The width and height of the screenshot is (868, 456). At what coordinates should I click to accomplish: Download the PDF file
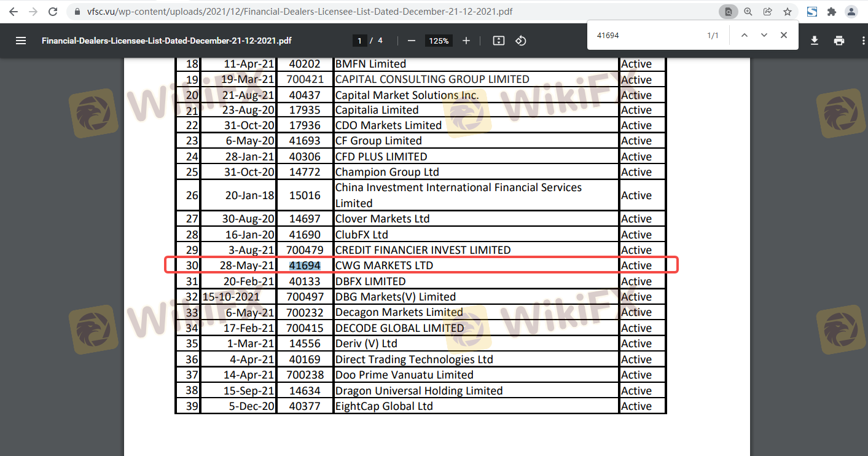click(815, 41)
